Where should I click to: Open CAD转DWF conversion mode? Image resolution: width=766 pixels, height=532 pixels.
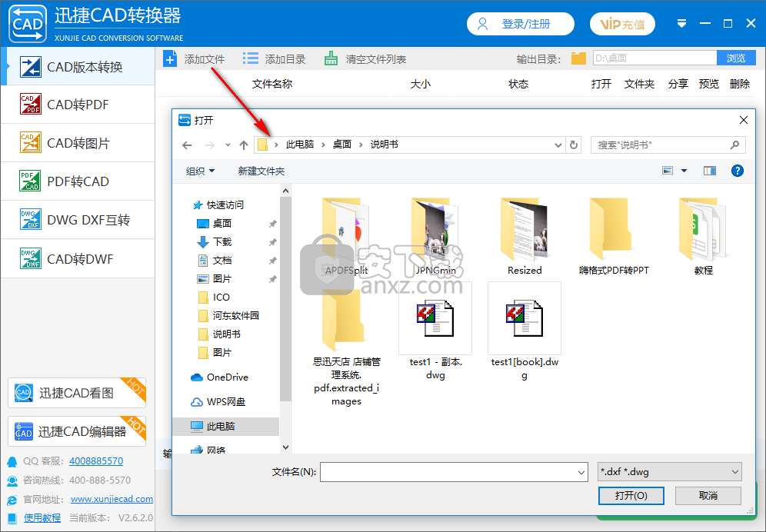click(x=78, y=258)
